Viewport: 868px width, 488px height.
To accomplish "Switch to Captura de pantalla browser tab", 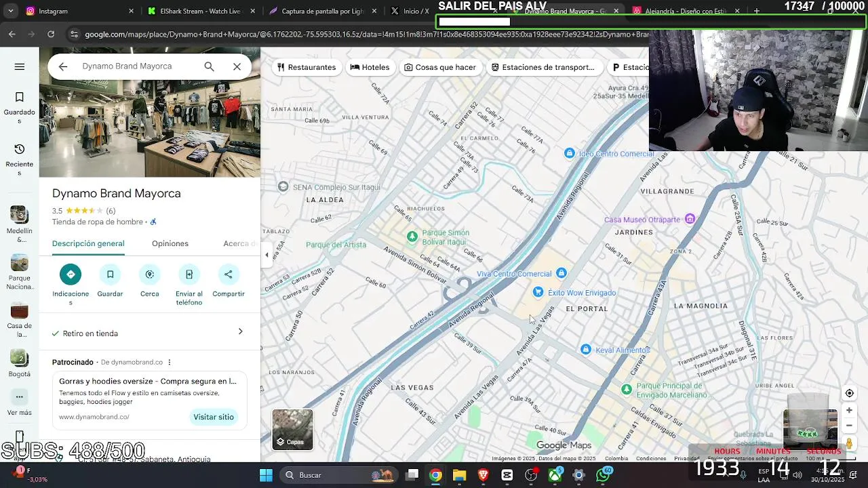I will (x=322, y=11).
